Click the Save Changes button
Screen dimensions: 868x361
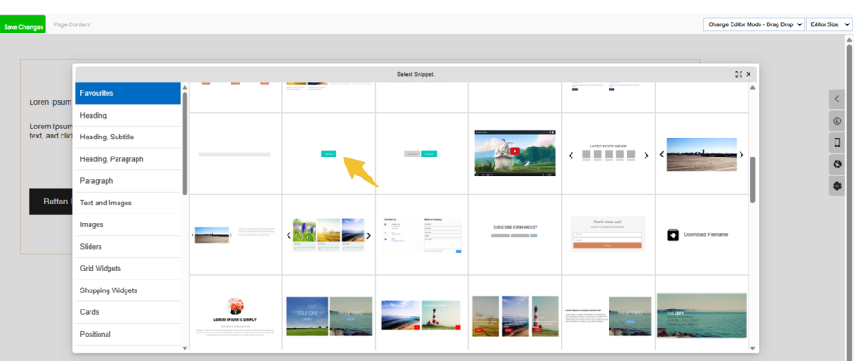coord(24,26)
